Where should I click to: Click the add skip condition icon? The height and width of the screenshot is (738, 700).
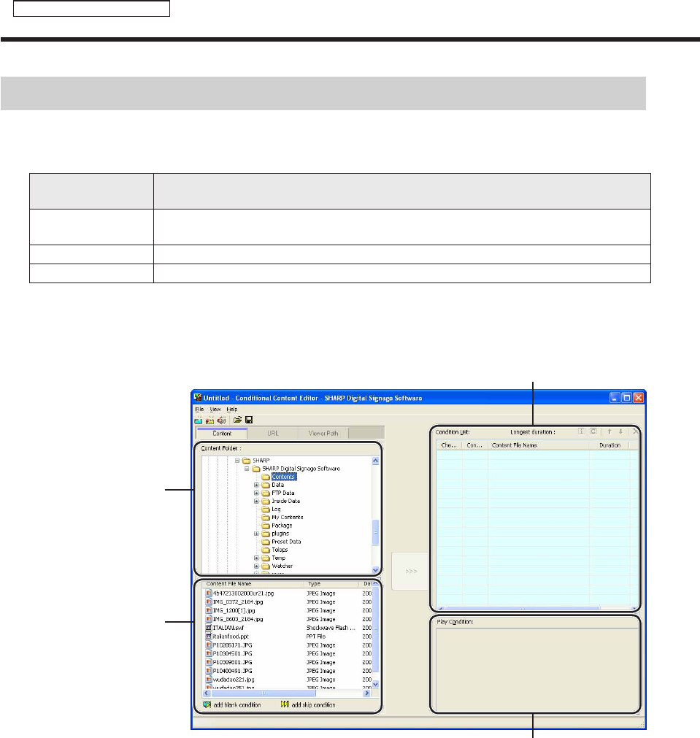pyautogui.click(x=285, y=704)
